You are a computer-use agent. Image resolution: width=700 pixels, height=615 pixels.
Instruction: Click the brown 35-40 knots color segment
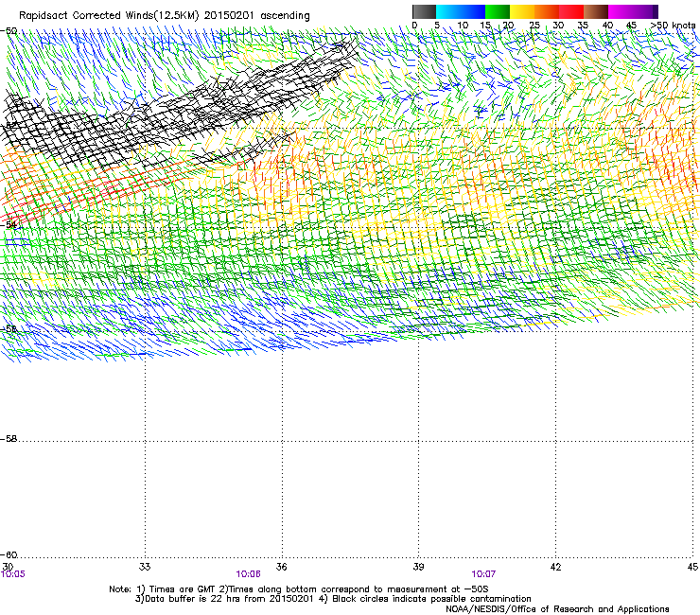(x=596, y=11)
